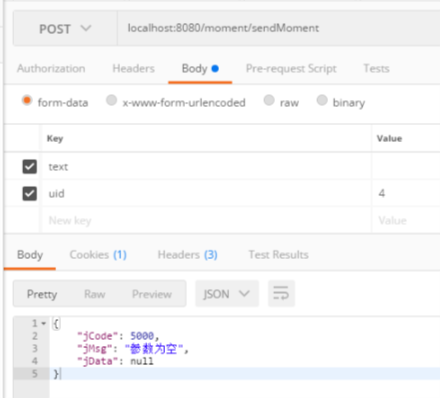The width and height of the screenshot is (440, 398).
Task: Click the uid key field
Action: pyautogui.click(x=207, y=193)
